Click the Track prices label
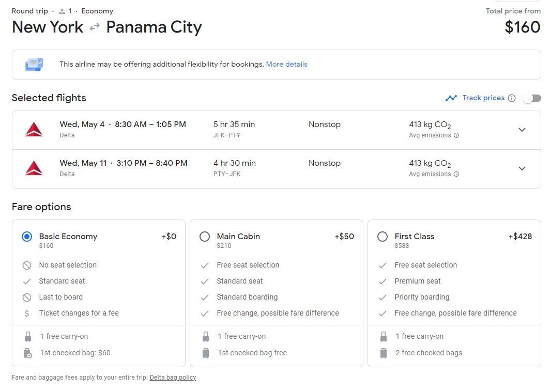This screenshot has height=392, width=551. pyautogui.click(x=483, y=98)
